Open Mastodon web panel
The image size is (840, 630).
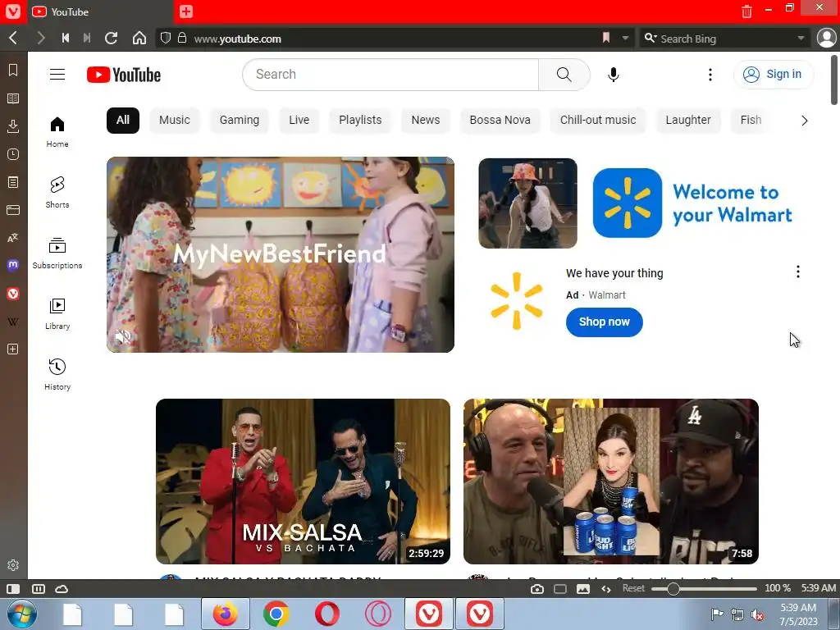point(13,265)
